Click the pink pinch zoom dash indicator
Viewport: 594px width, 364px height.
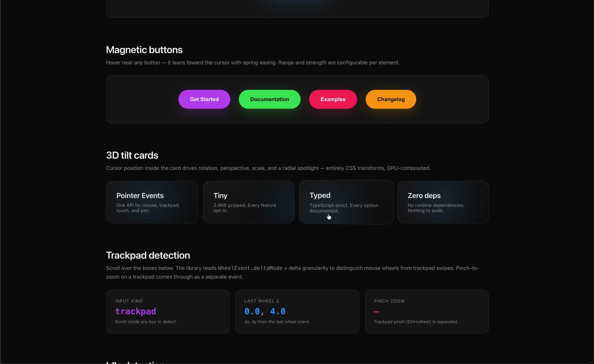[376, 312]
